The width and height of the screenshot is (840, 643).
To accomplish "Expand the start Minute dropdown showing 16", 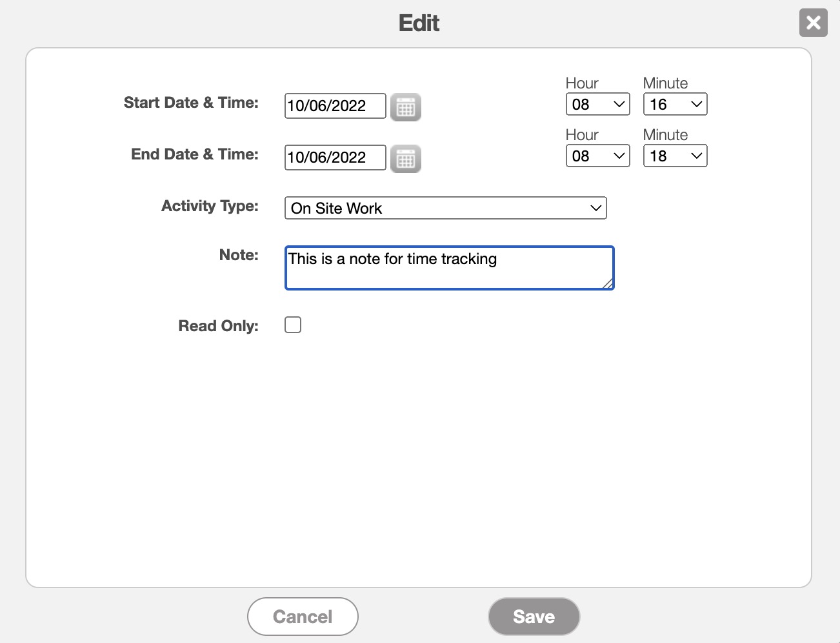I will tap(675, 105).
